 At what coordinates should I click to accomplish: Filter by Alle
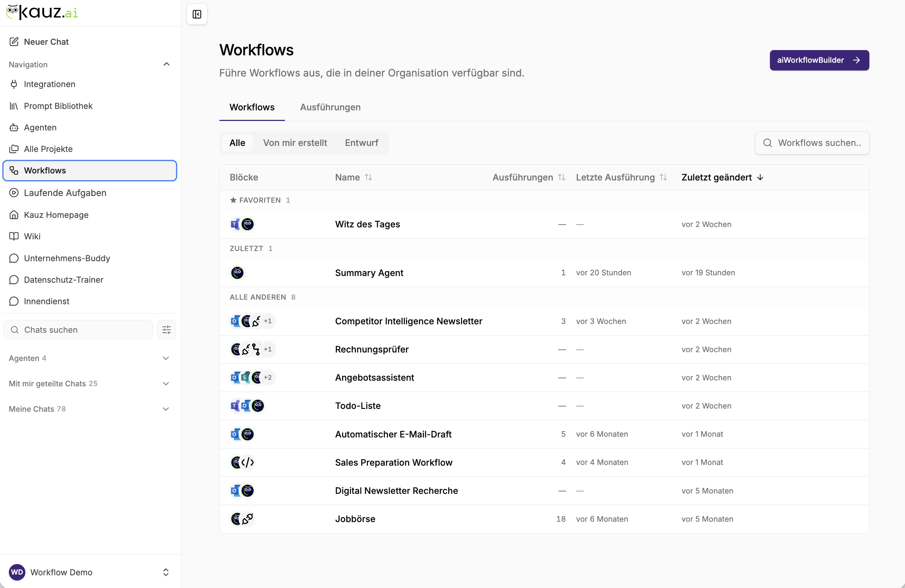point(237,143)
